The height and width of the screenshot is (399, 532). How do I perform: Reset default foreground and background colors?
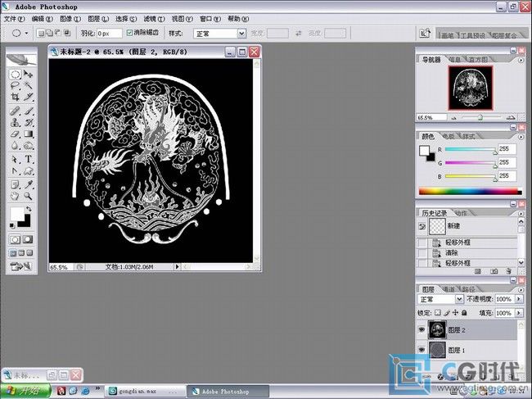click(12, 225)
